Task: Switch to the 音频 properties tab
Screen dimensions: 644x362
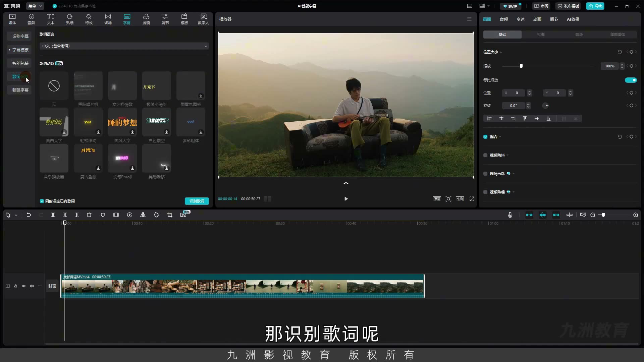Action: (503, 19)
